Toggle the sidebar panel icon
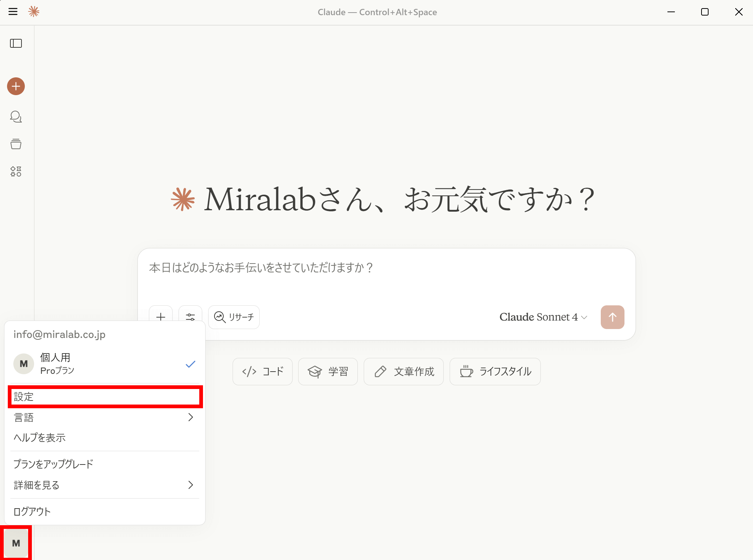Viewport: 753px width, 560px height. coord(16,43)
